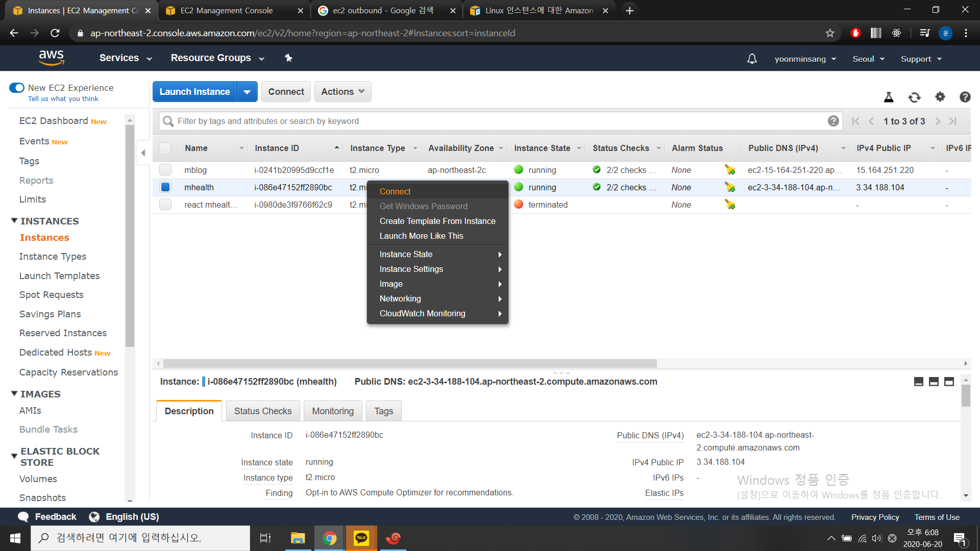The height and width of the screenshot is (551, 980).
Task: Click the experiments flask icon
Action: click(889, 97)
